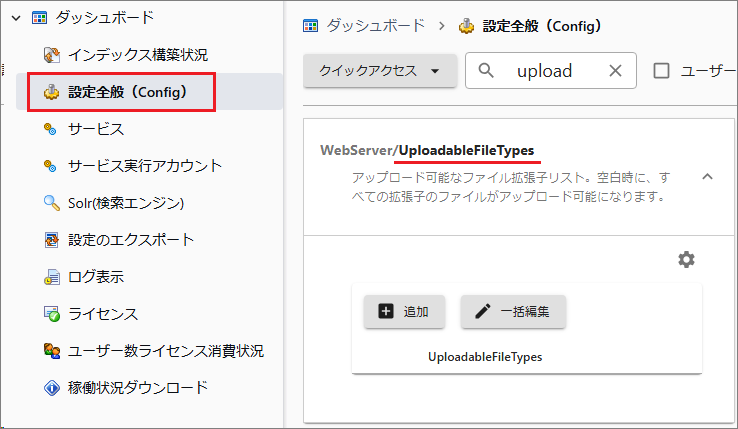Open the クイックアクセス dropdown
Viewport: 738px width, 429px height.
tap(380, 71)
